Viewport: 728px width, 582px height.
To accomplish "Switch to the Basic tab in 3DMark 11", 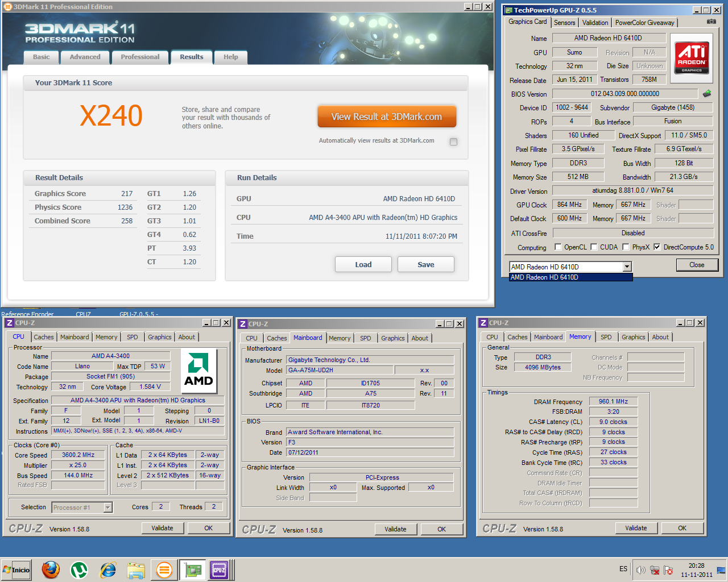I will pos(41,57).
